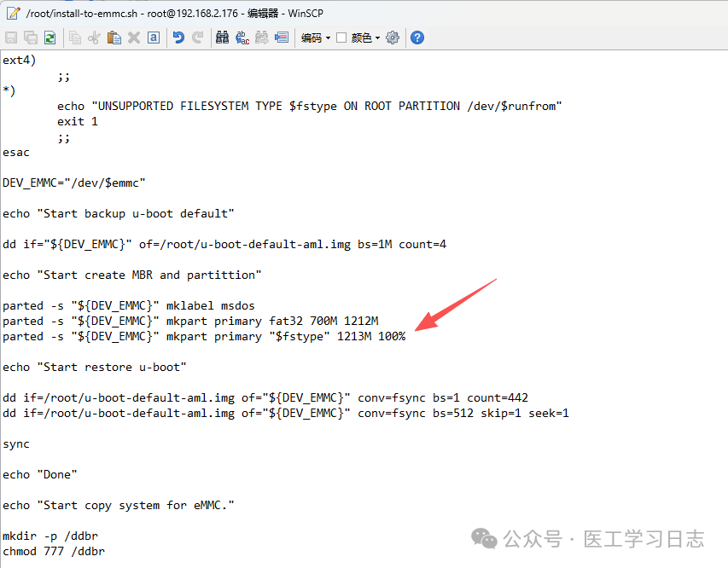Open the Replace text tool
Screen dimensions: 728x568
tap(242, 38)
